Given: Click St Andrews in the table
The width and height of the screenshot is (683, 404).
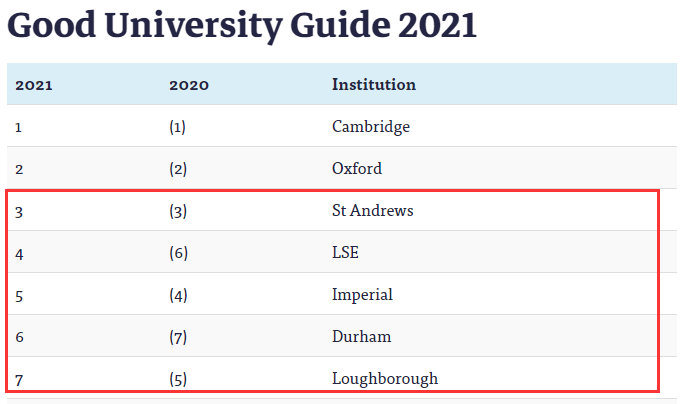Looking at the screenshot, I should click(372, 210).
